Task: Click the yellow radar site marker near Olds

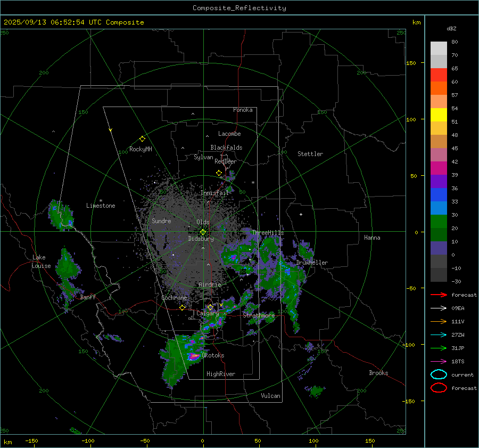Action: (203, 232)
